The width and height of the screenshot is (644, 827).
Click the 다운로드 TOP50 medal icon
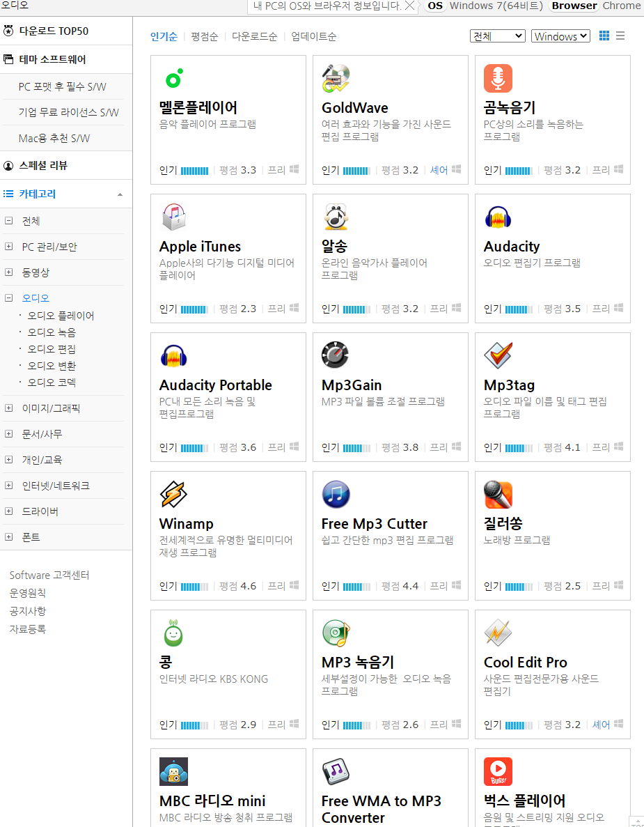pyautogui.click(x=8, y=31)
